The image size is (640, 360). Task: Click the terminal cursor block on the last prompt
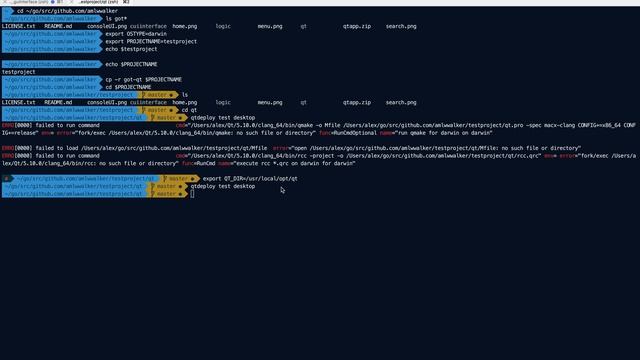192,194
